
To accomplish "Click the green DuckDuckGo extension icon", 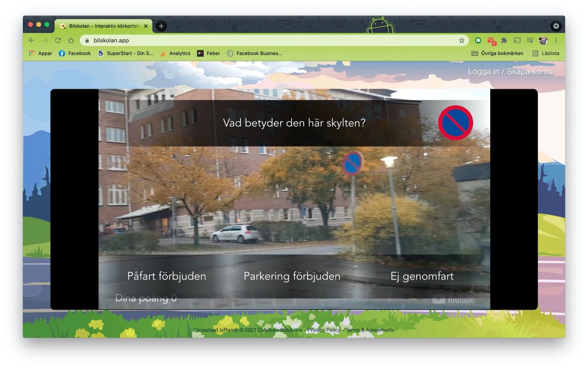I will pyautogui.click(x=478, y=40).
